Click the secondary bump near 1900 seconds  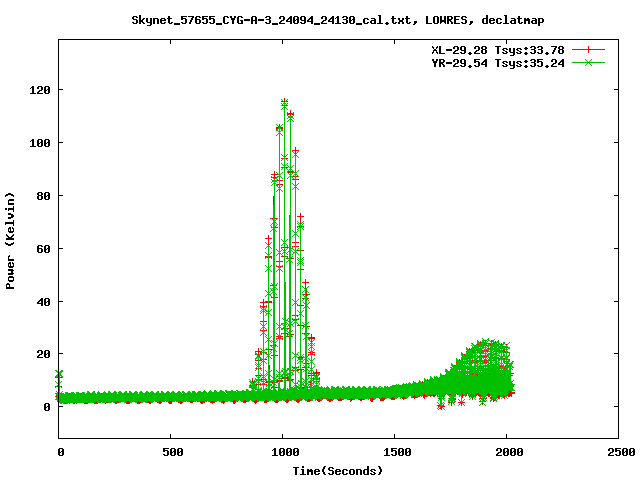(x=487, y=345)
